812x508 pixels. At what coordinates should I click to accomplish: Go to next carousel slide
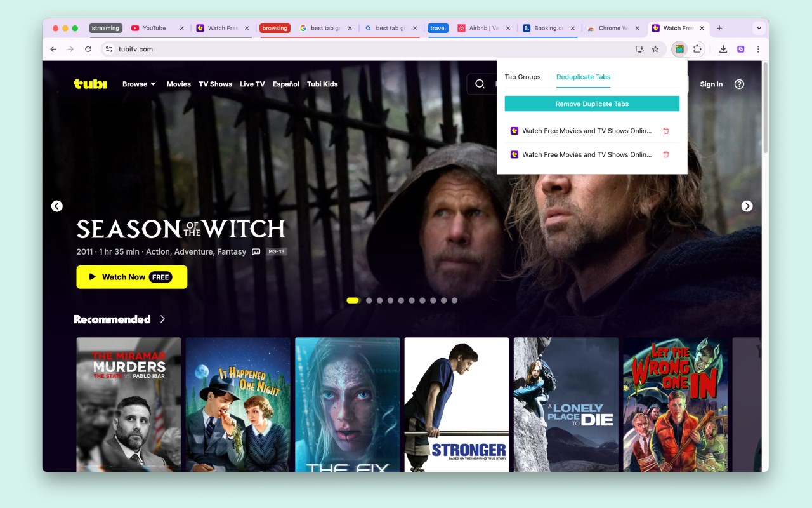click(x=747, y=206)
